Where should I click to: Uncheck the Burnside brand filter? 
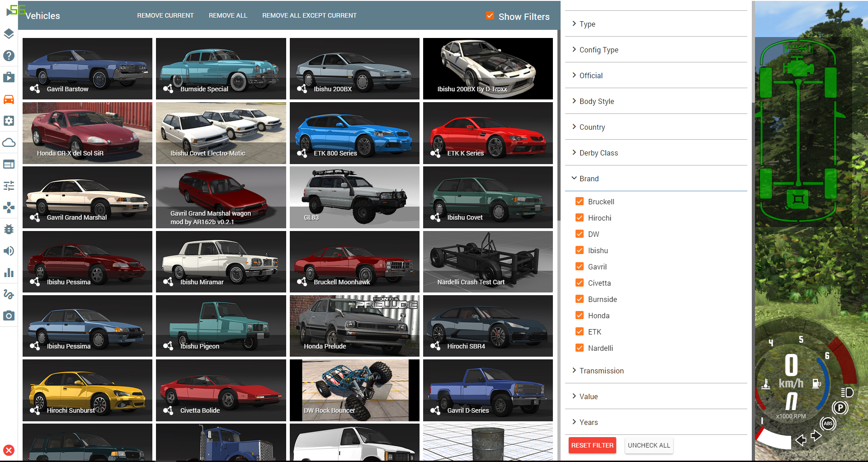(x=580, y=299)
